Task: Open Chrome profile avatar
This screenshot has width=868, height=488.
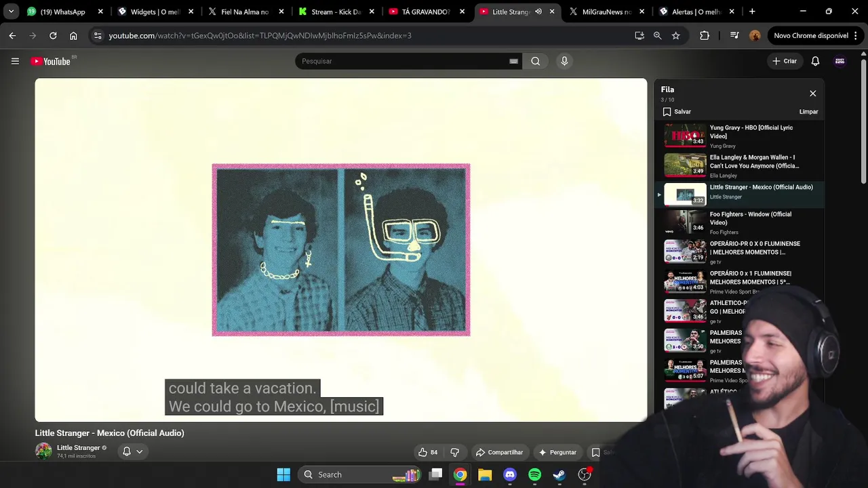Action: pyautogui.click(x=755, y=35)
